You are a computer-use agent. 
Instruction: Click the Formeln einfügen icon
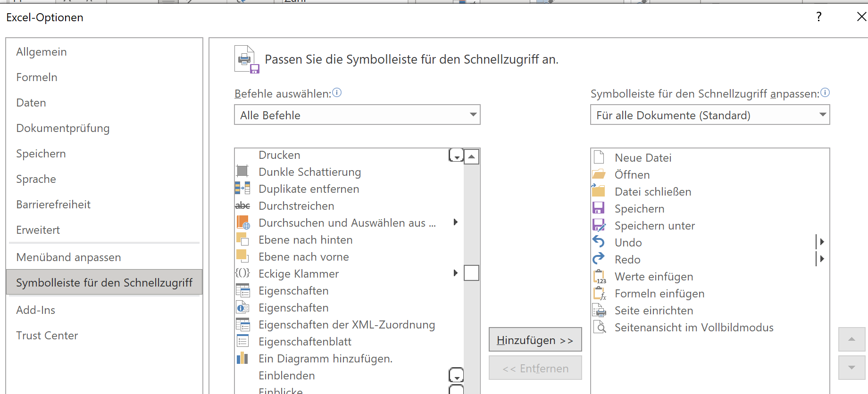[600, 294]
